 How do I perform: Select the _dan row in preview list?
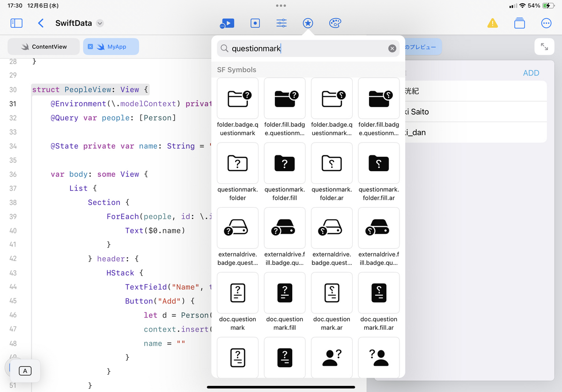(x=476, y=132)
